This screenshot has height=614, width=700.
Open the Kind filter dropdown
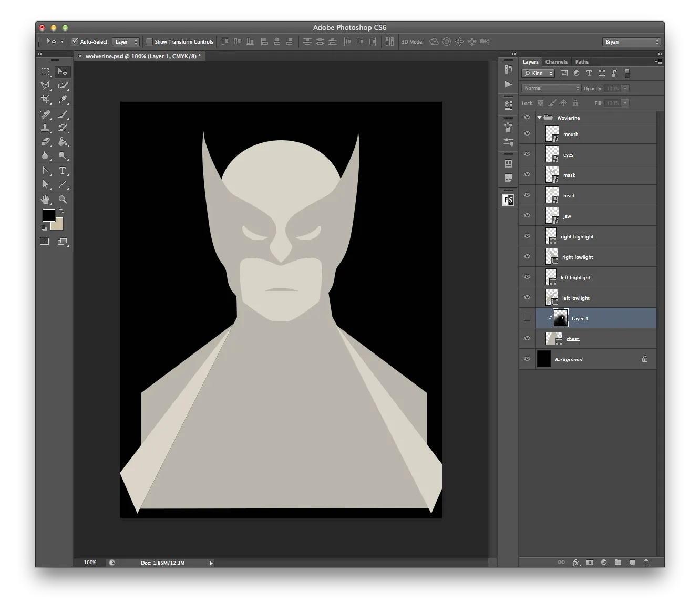538,74
